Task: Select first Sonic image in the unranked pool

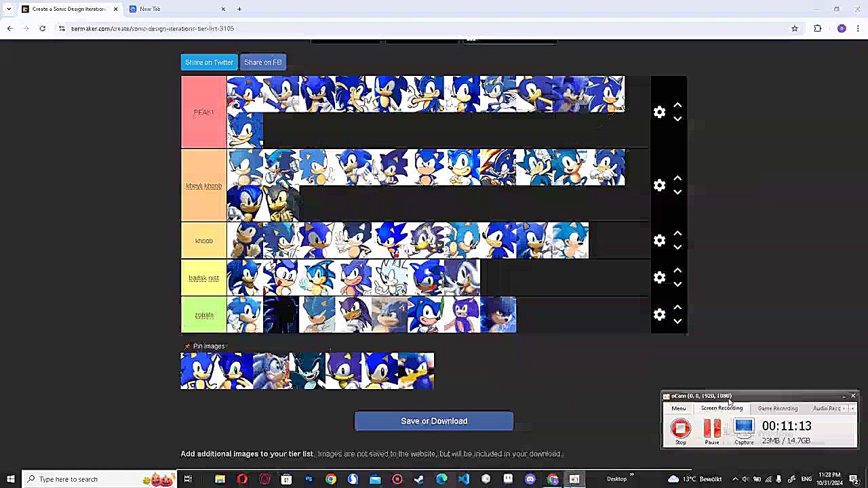Action: tap(199, 371)
